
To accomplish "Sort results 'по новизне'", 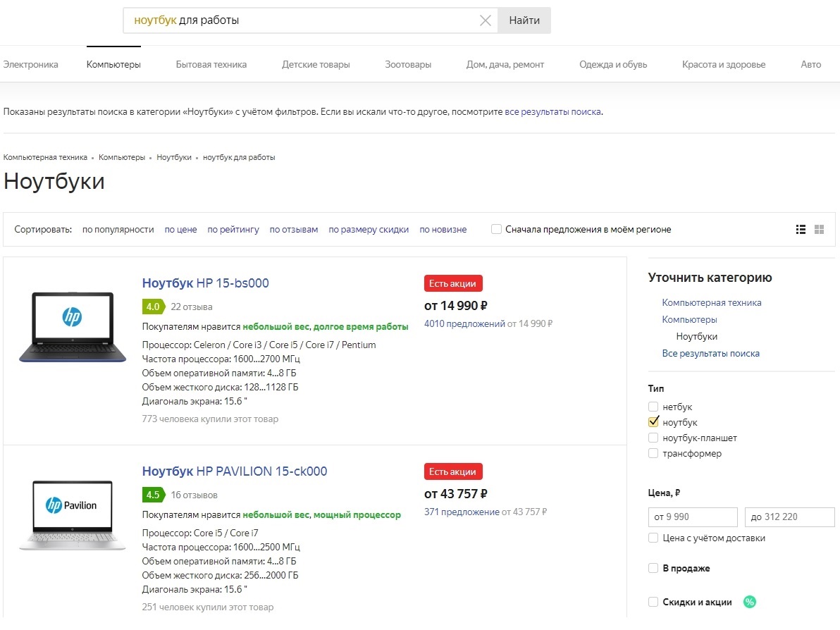I will 443,229.
